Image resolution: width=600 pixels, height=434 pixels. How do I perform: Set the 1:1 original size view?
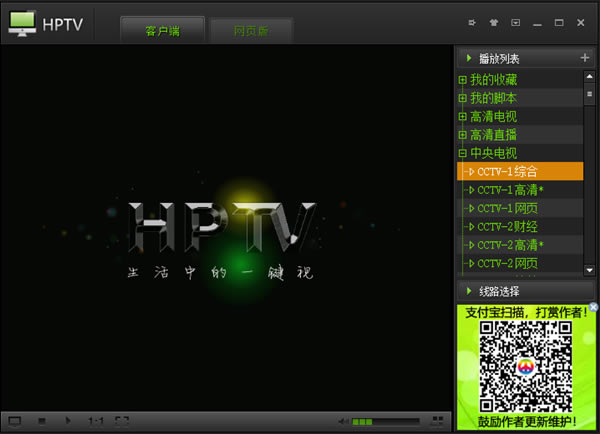click(x=96, y=421)
